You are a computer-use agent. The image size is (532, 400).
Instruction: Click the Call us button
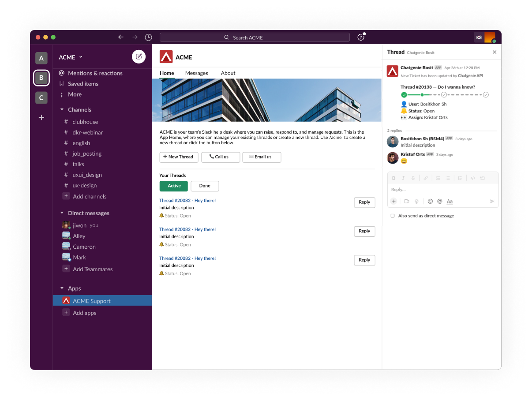tap(221, 157)
